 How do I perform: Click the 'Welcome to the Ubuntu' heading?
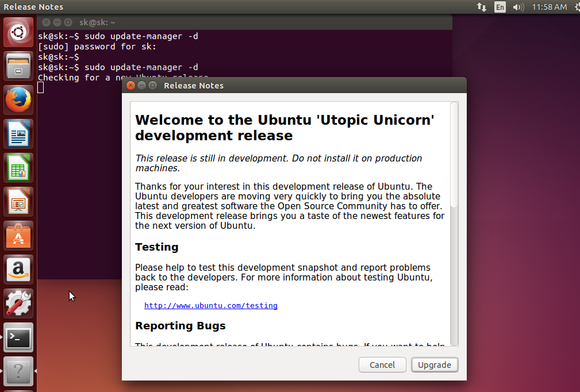click(x=285, y=128)
